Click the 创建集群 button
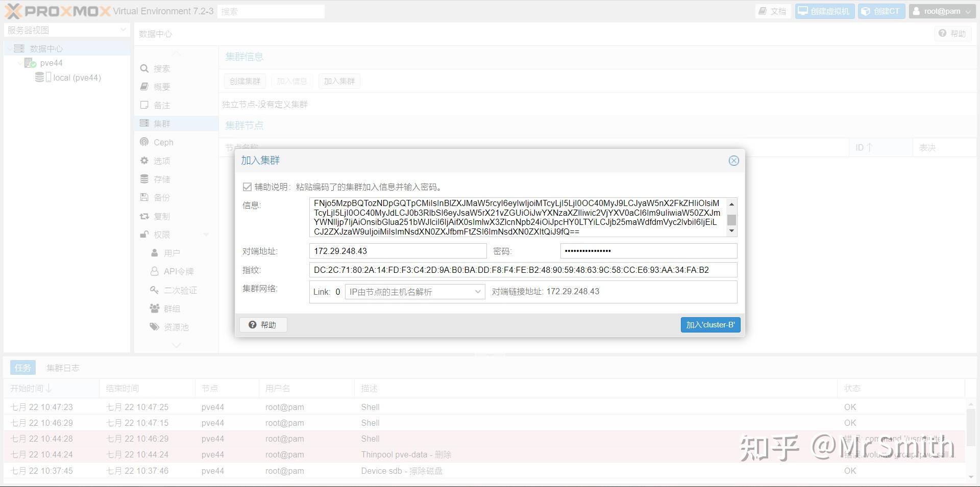Viewport: 980px width, 487px height. (x=244, y=81)
